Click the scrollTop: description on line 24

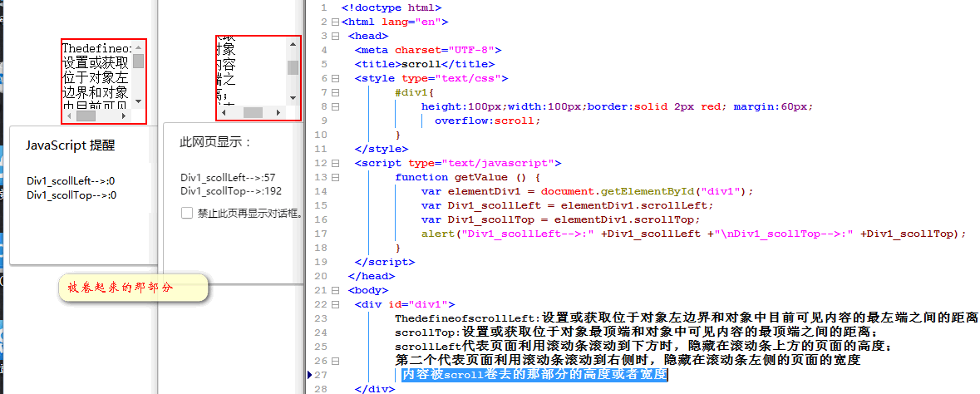click(x=636, y=332)
